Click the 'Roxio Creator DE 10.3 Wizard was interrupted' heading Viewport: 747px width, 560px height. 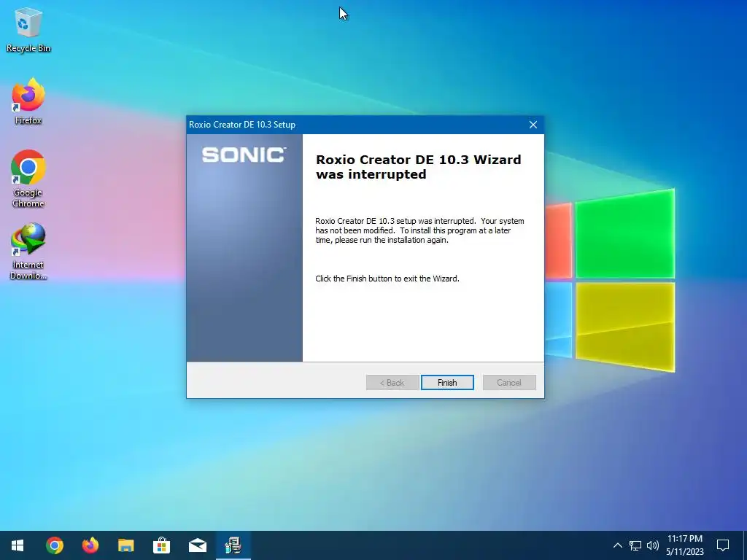[x=418, y=167]
